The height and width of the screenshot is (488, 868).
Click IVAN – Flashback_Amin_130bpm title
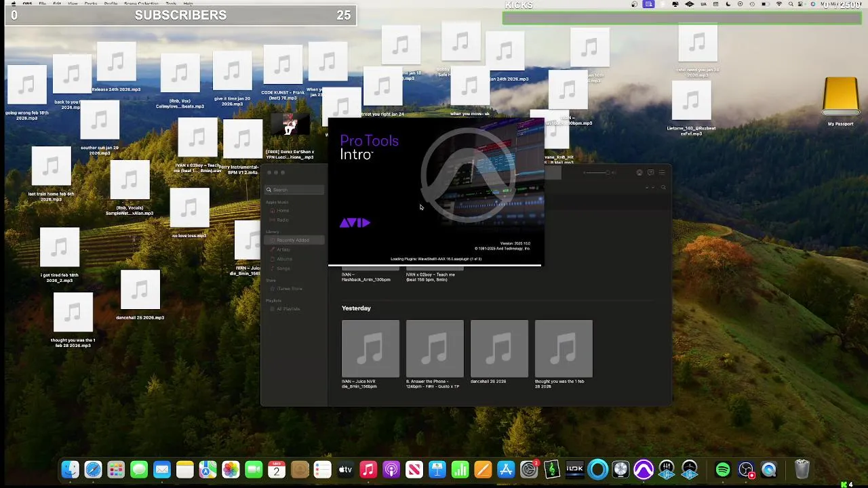tap(366, 277)
